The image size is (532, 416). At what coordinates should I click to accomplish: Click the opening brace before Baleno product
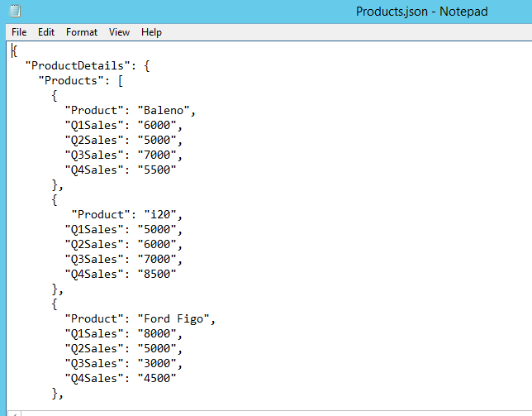pos(55,96)
